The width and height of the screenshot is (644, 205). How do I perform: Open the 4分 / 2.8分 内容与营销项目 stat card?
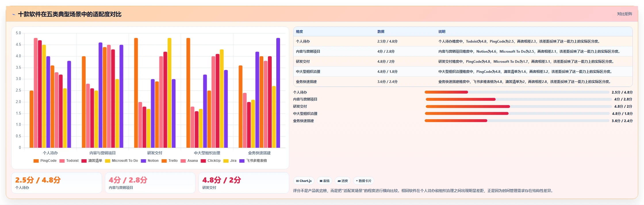150,183
